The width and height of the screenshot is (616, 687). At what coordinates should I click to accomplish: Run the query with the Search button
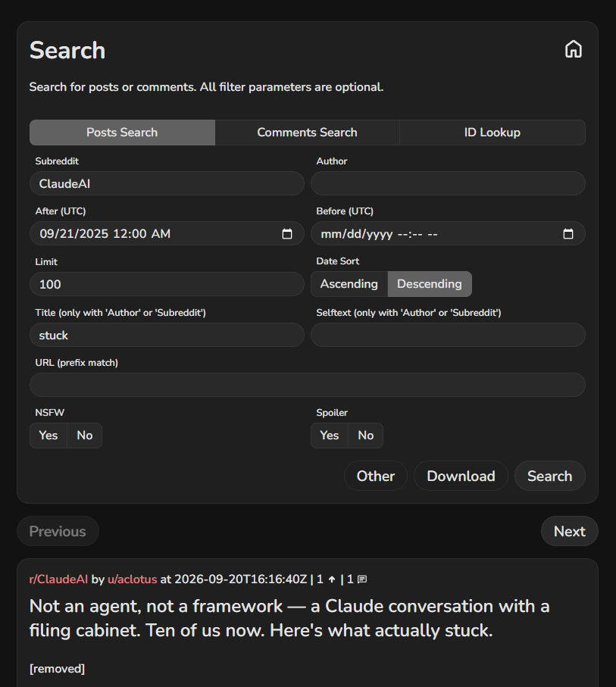point(550,476)
